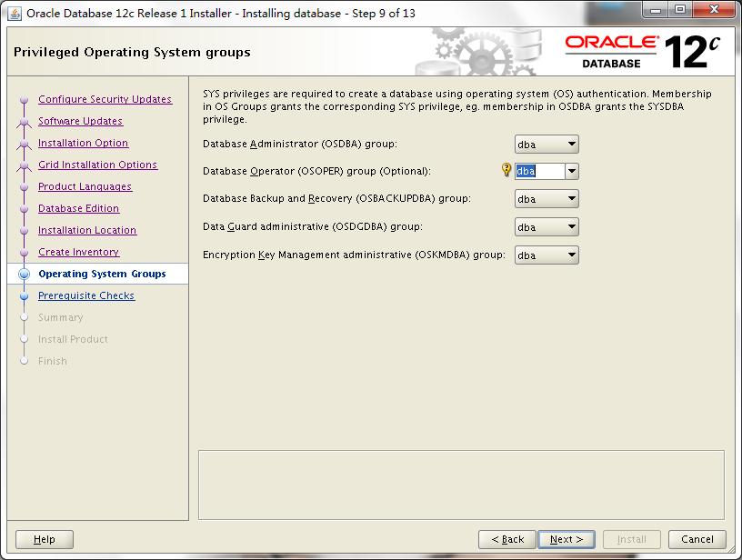Click the Next button
This screenshot has height=560, width=742.
567,539
